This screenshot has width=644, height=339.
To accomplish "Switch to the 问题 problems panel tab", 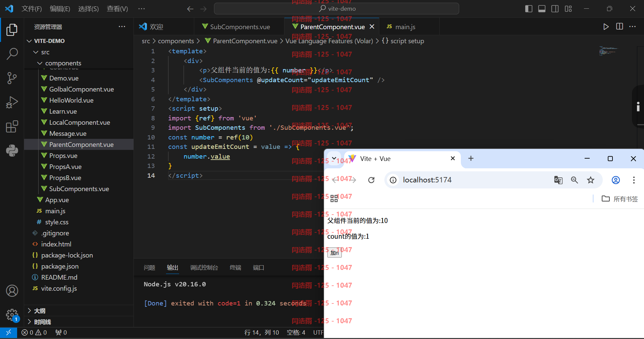I will pos(149,268).
